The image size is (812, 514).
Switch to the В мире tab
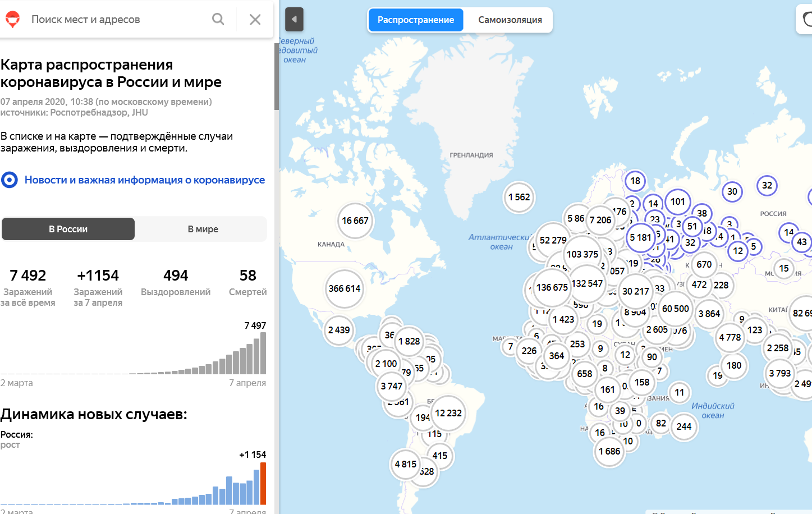[203, 229]
